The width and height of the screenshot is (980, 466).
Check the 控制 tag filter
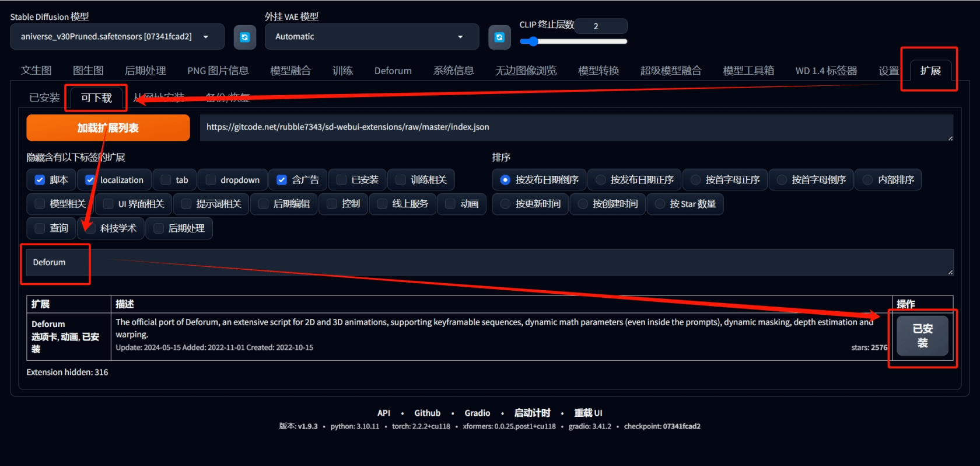coord(331,204)
